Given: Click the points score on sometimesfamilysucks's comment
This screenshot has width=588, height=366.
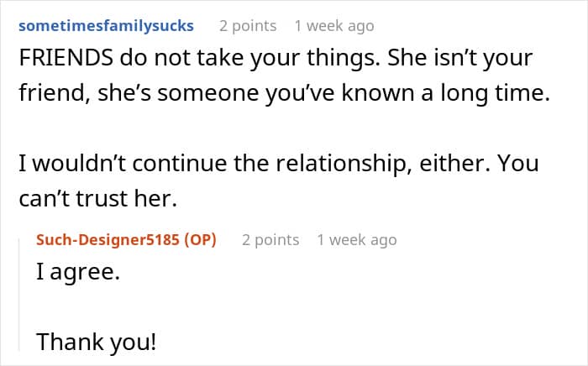Looking at the screenshot, I should point(248,25).
